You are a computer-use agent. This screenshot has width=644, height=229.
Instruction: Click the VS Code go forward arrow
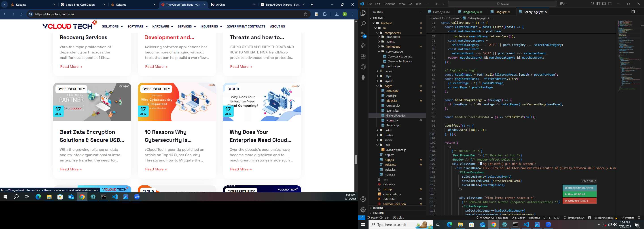[443, 4]
